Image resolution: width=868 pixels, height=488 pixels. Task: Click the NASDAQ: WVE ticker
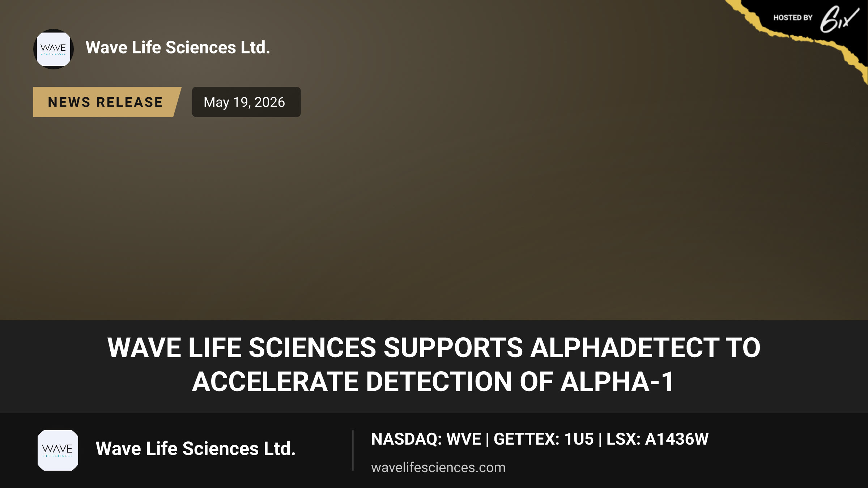point(426,439)
